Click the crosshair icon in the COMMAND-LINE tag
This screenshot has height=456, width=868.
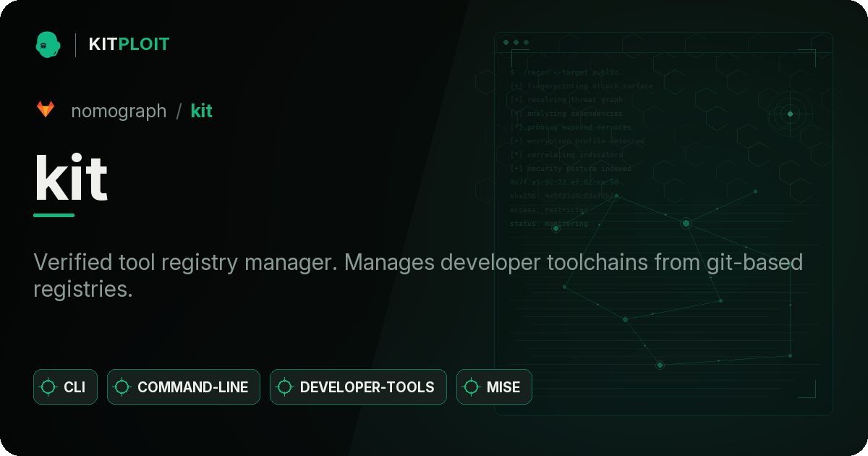(x=122, y=387)
